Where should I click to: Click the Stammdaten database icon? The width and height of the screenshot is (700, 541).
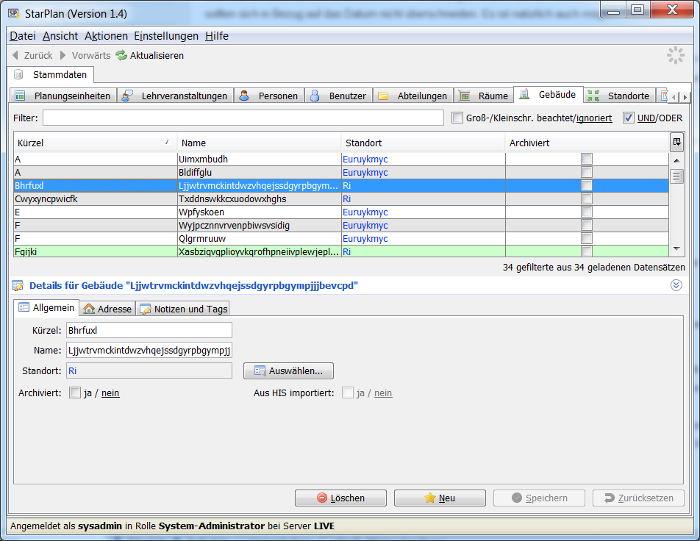tap(18, 75)
